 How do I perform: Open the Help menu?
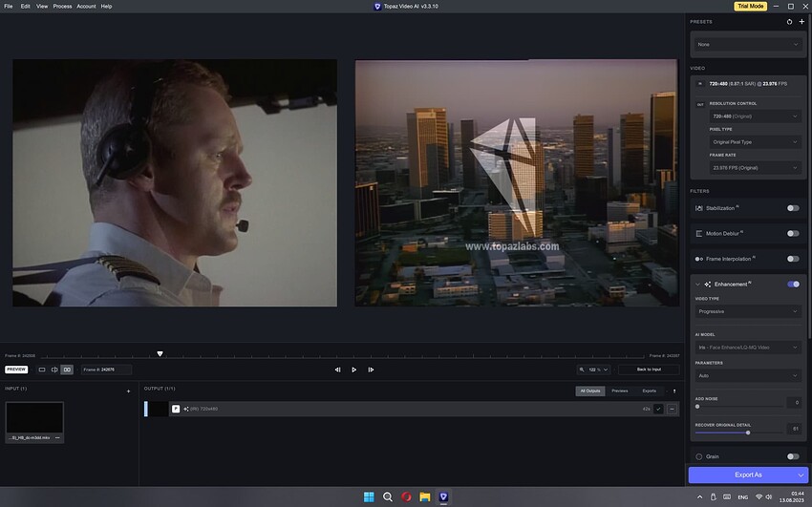click(106, 7)
